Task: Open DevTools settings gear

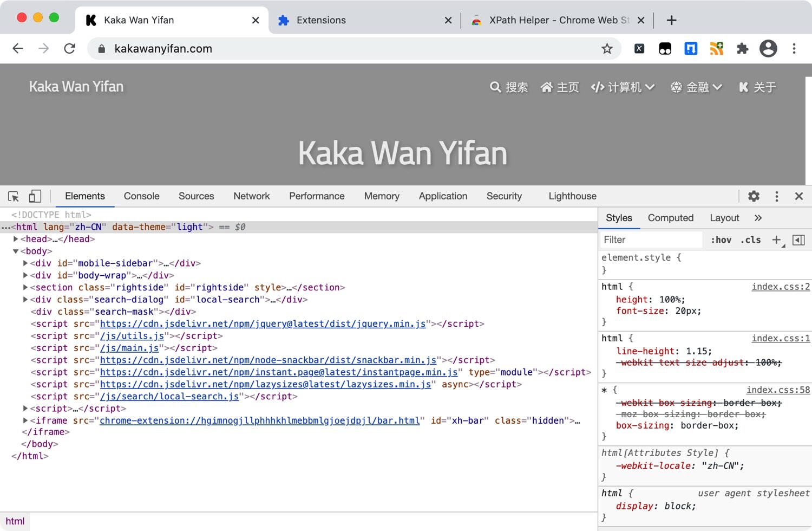Action: point(754,196)
